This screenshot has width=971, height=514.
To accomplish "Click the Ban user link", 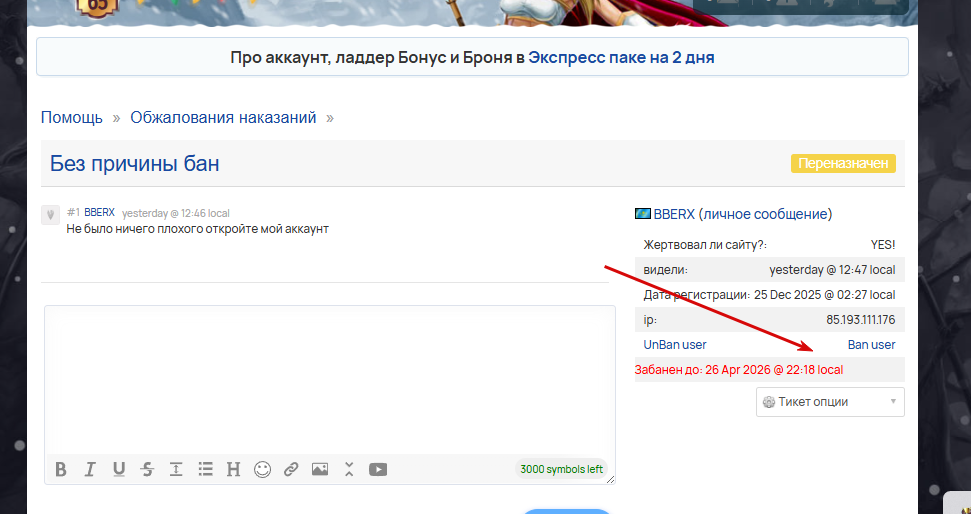I will click(x=871, y=345).
